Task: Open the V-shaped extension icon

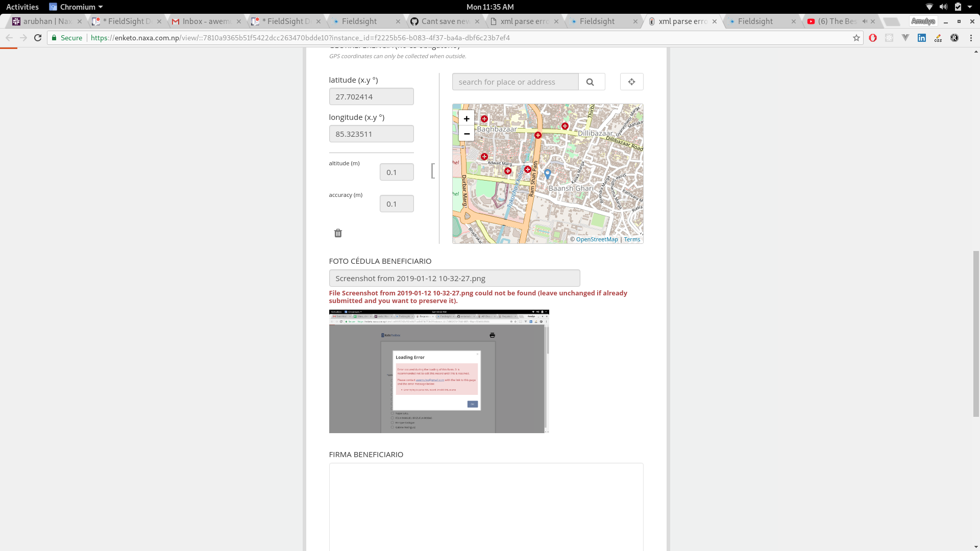Action: tap(905, 38)
